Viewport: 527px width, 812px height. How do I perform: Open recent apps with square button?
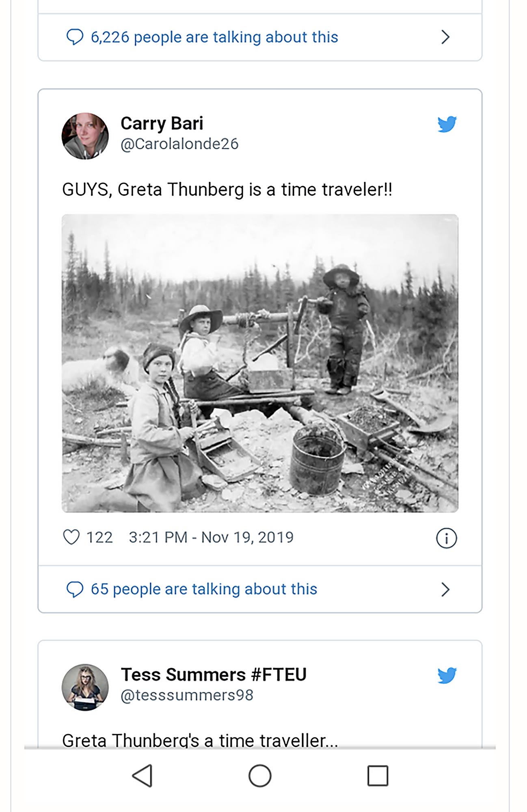(x=378, y=776)
